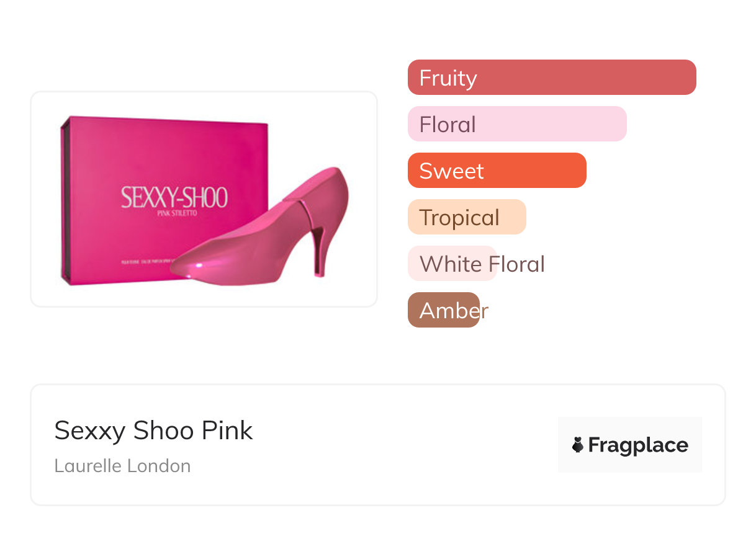The height and width of the screenshot is (536, 756).
Task: Click the small print on box bottom
Action: click(149, 262)
